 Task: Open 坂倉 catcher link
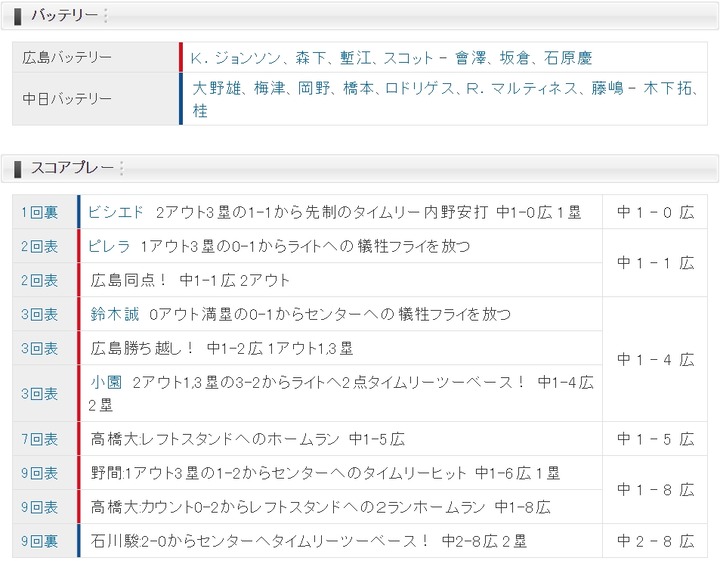(x=515, y=58)
